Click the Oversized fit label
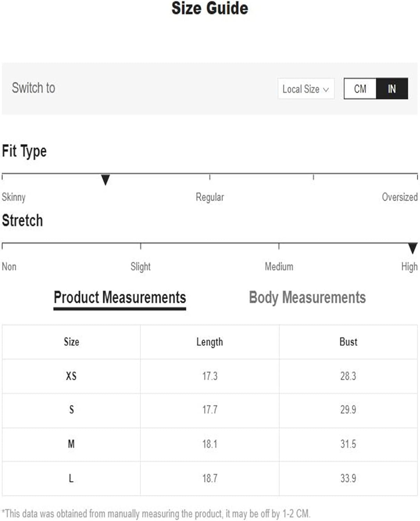This screenshot has height=521, width=420. 400,197
